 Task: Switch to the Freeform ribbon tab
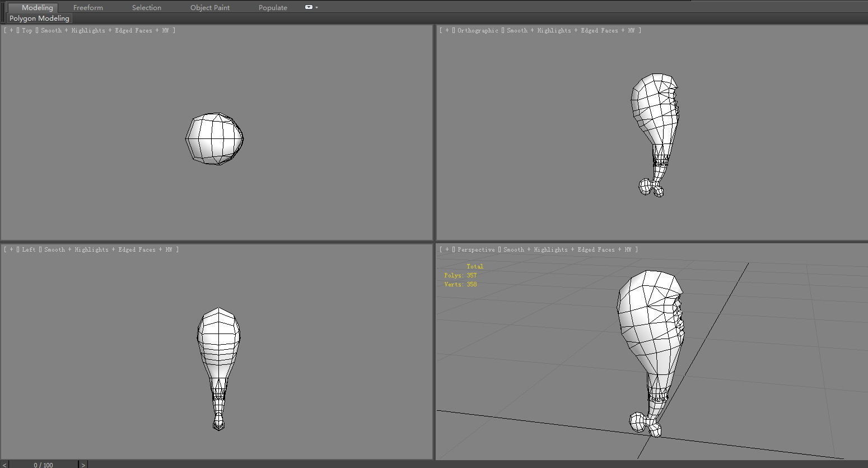pyautogui.click(x=88, y=7)
